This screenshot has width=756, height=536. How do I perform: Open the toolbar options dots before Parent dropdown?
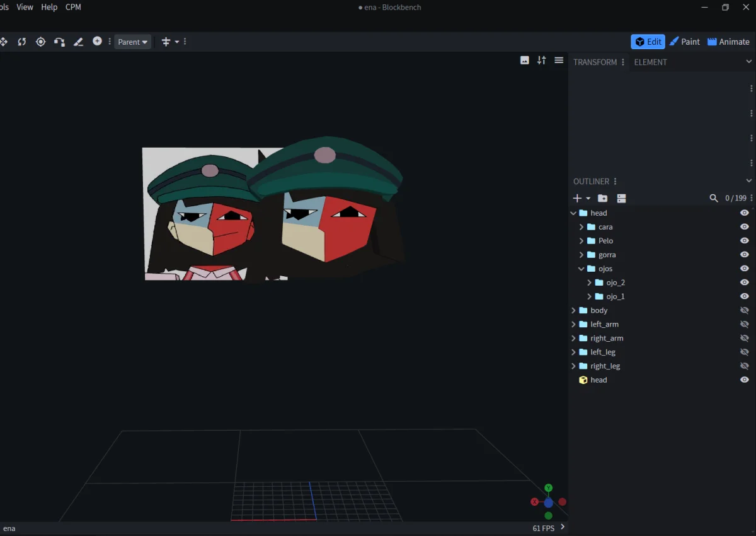110,42
